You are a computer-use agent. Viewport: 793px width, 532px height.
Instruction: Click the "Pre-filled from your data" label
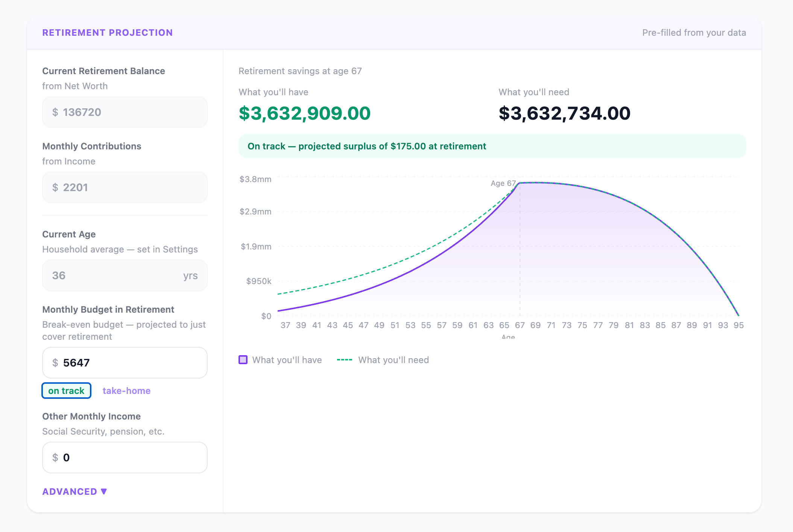coord(694,33)
